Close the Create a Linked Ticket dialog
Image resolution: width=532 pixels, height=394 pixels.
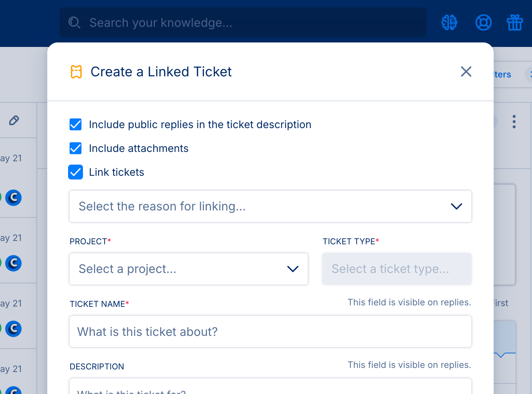coord(466,72)
